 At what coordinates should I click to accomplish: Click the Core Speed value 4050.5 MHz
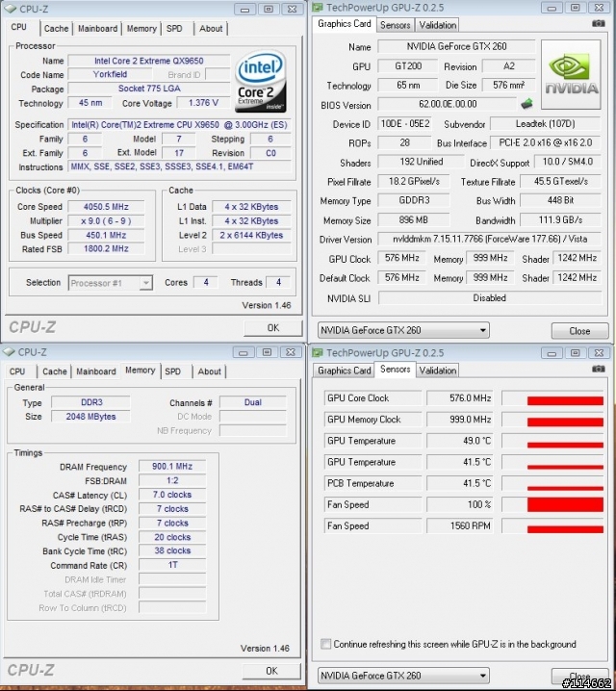pyautogui.click(x=106, y=207)
